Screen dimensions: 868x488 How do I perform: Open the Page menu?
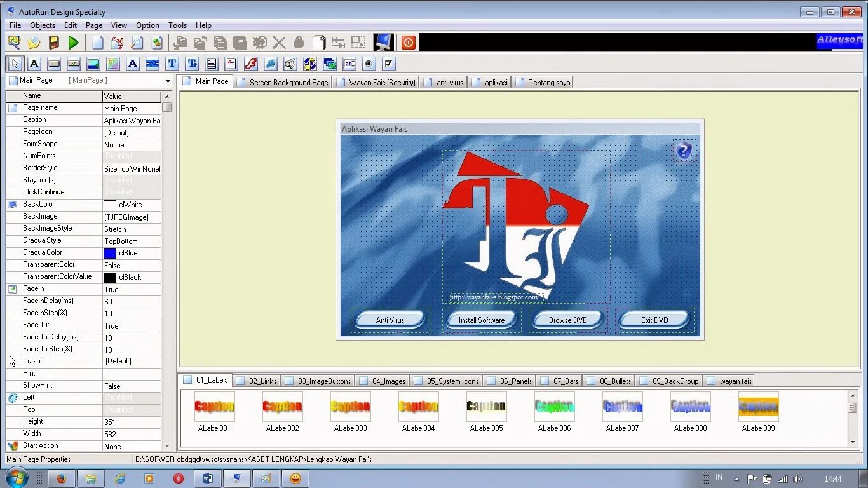click(x=94, y=25)
